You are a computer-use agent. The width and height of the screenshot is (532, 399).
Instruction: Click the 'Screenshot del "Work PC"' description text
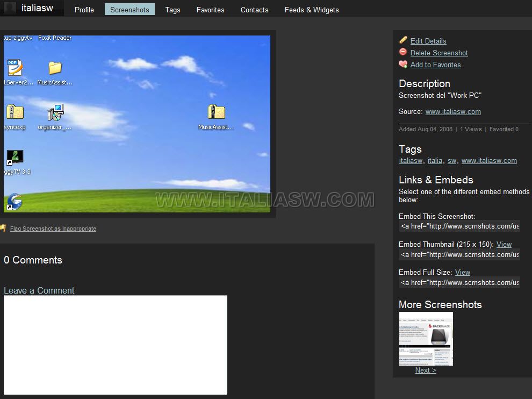point(440,95)
